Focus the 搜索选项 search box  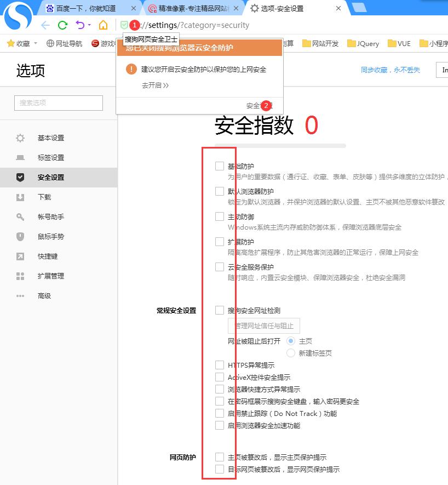pos(59,103)
